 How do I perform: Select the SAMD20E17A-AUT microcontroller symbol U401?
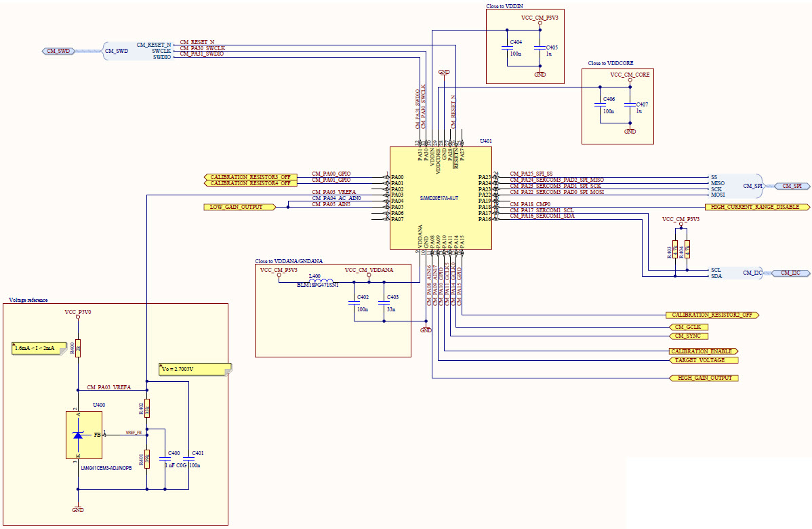441,197
